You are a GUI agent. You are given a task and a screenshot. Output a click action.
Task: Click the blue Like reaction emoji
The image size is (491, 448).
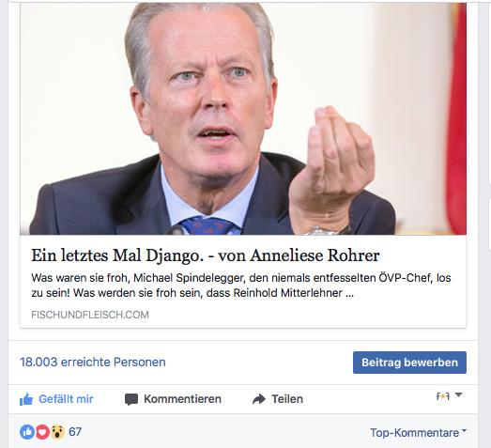point(27,432)
